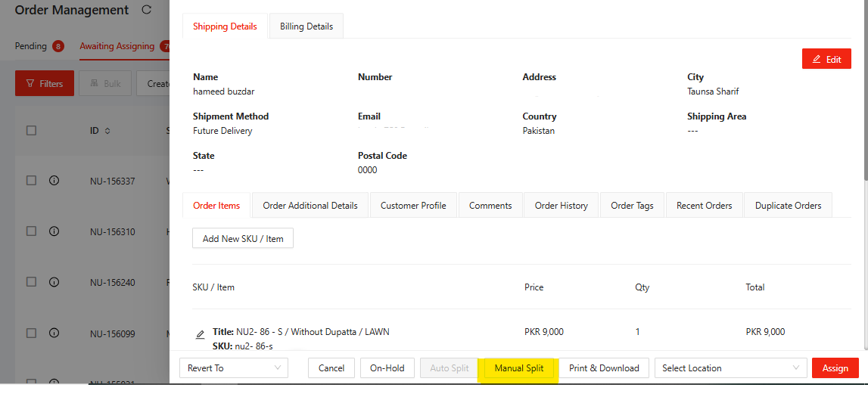868x397 pixels.
Task: Click info icon for order NU-156240
Action: point(54,282)
